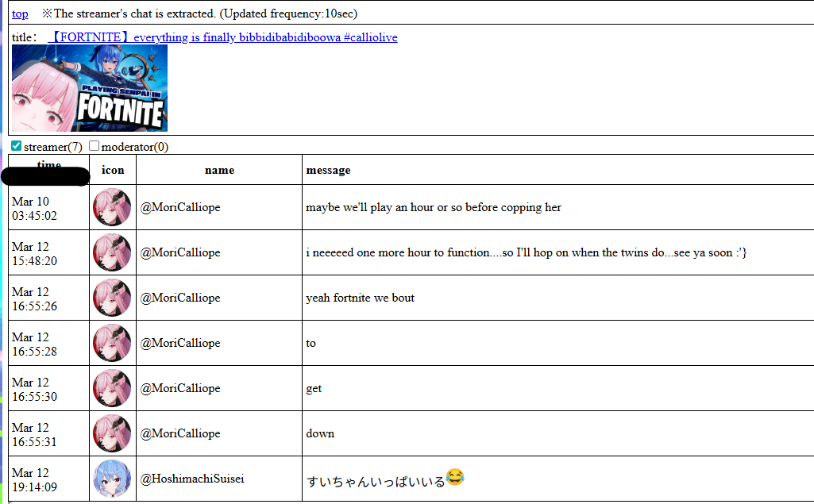This screenshot has width=814, height=504.
Task: Click the 'name' column header
Action: 220,171
